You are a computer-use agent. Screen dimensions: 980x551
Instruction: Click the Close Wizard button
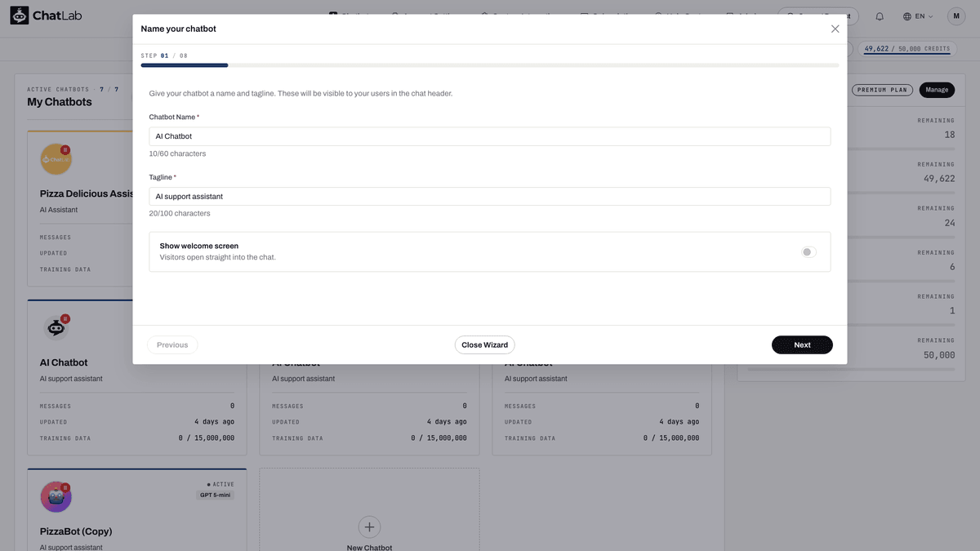pos(484,344)
